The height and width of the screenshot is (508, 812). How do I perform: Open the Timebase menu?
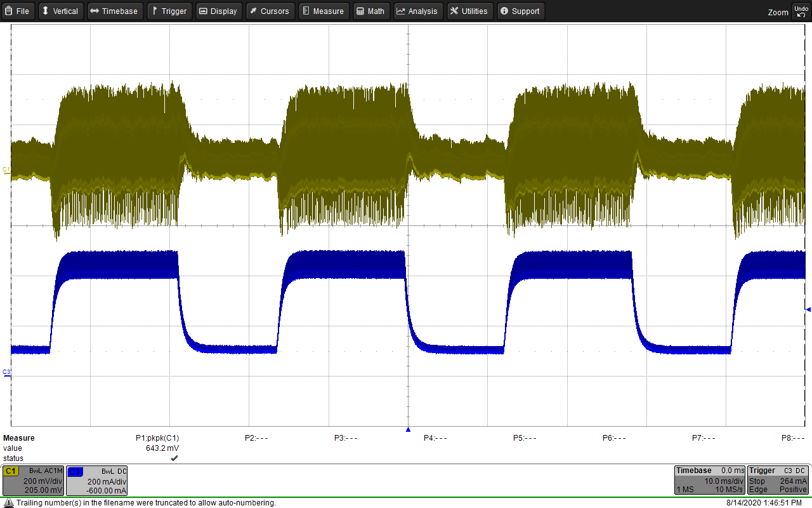(x=115, y=11)
